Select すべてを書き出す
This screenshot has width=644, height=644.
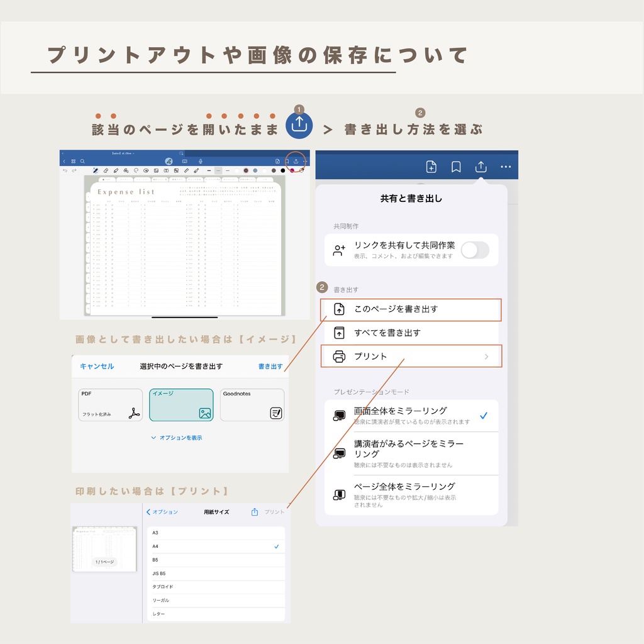click(410, 333)
